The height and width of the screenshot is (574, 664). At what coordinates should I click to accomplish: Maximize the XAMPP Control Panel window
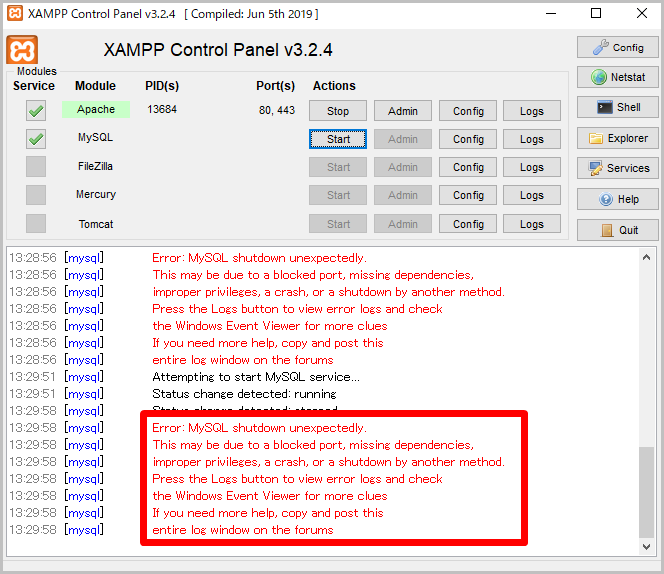596,14
